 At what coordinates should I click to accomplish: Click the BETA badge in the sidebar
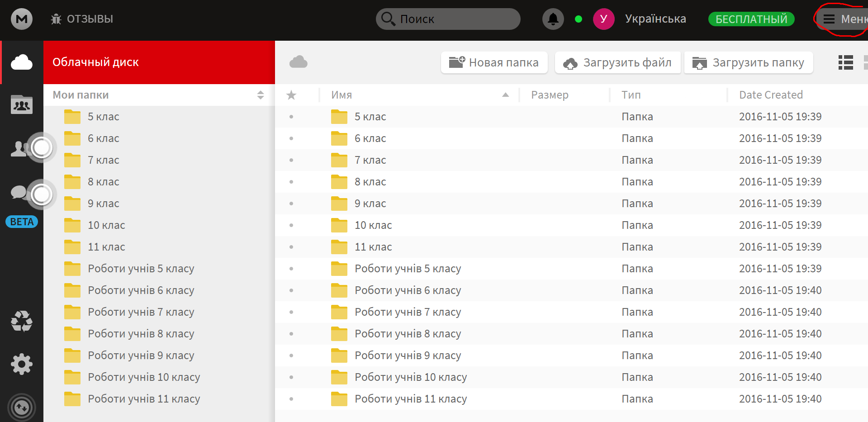point(22,222)
